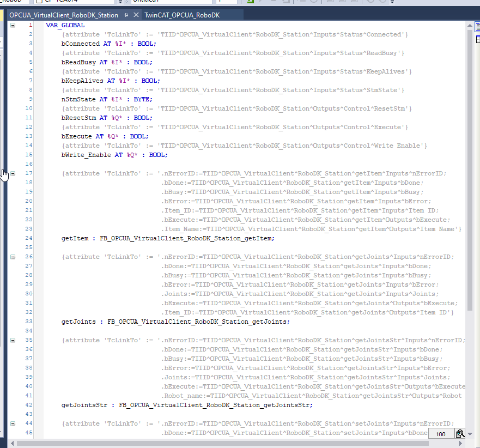The image size is (480, 448).
Task: Click the Status^KeepAlives attribute line
Action: [236, 71]
